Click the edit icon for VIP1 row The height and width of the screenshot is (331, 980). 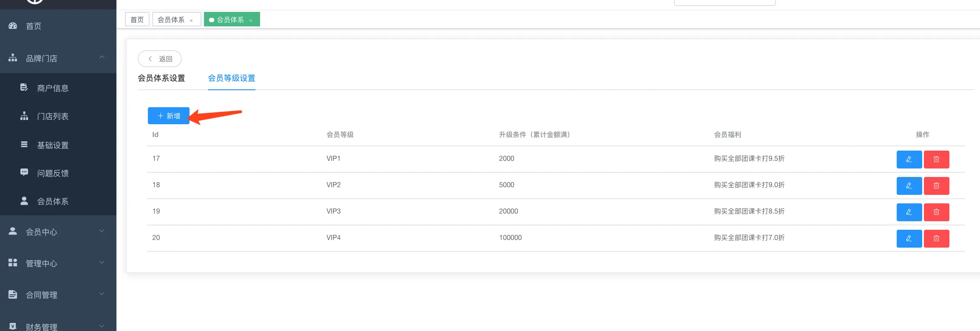[909, 160]
